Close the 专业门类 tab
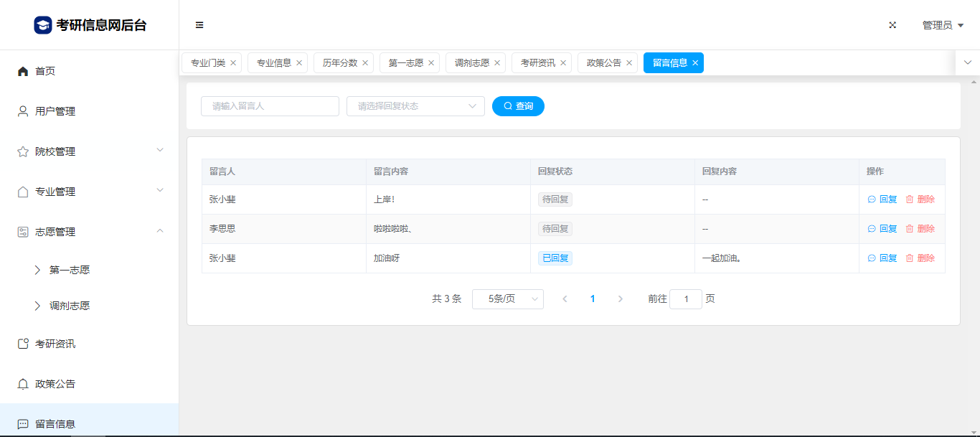This screenshot has height=437, width=980. pyautogui.click(x=233, y=63)
